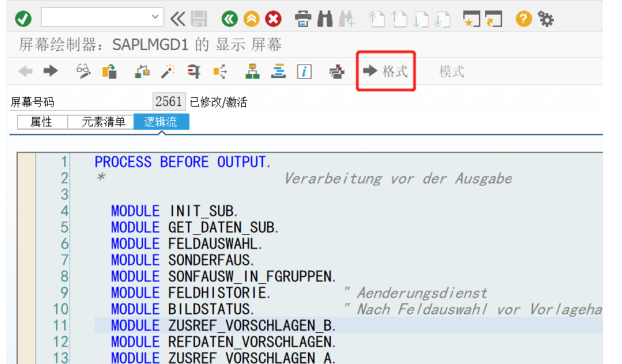Switch to the 属性 tab
Screen dimensions: 622x364
click(x=41, y=122)
